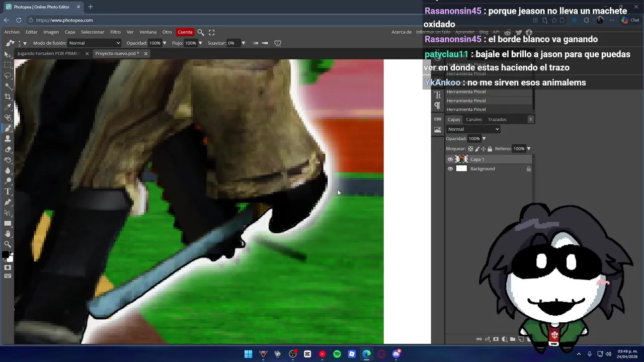Select the Move tool
Viewport: 644px width, 362px height.
[8, 54]
